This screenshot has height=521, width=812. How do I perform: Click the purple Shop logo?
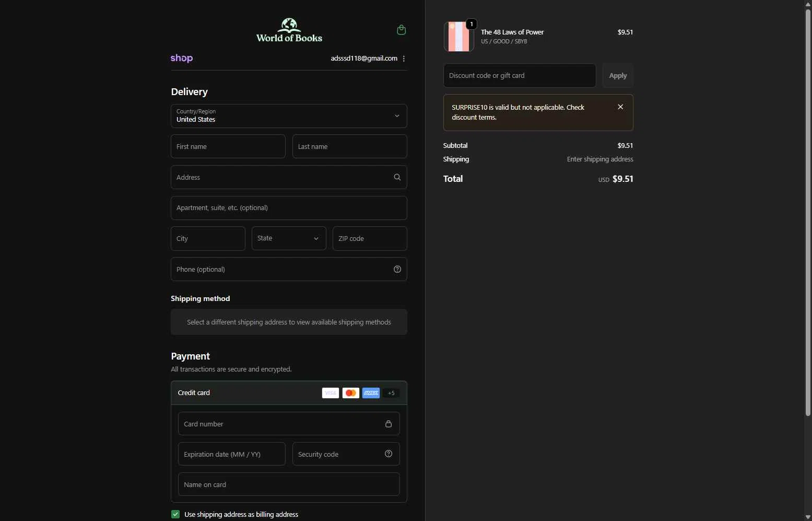point(182,58)
